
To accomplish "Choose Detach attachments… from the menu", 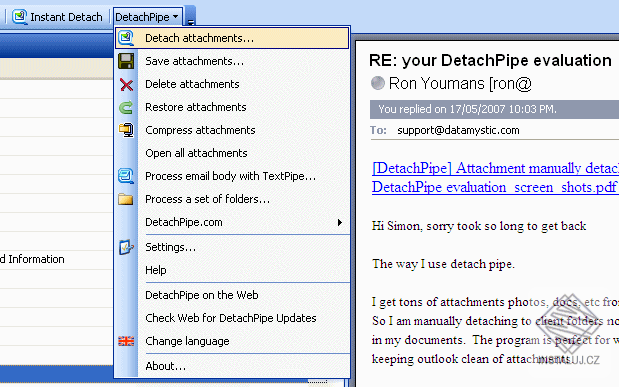I will point(232,38).
